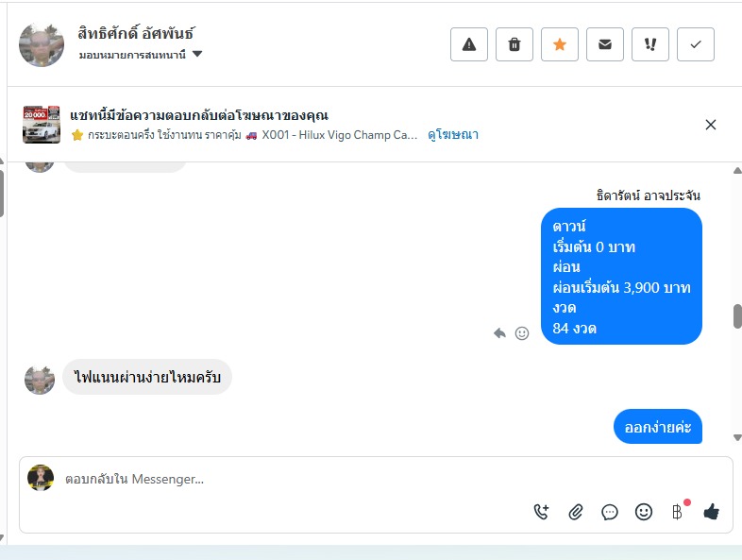Open the assign conversation dropdown arrow
This screenshot has height=560, width=742.
tap(197, 54)
